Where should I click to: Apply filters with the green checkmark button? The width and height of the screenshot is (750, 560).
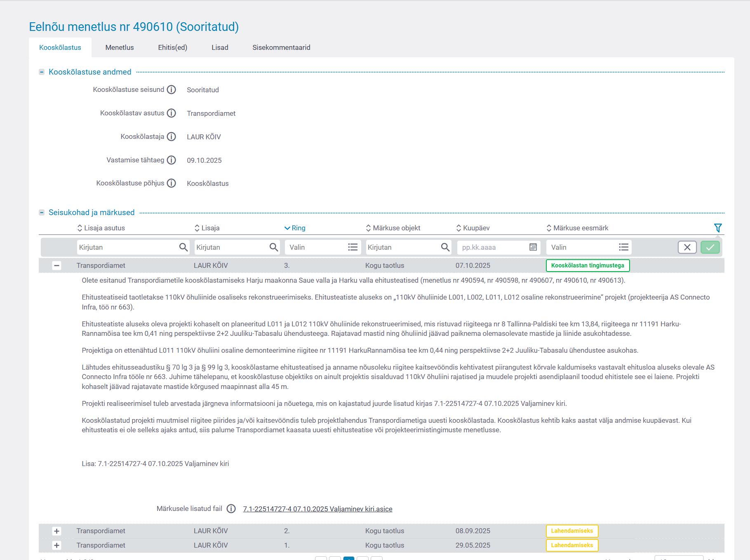(x=710, y=247)
